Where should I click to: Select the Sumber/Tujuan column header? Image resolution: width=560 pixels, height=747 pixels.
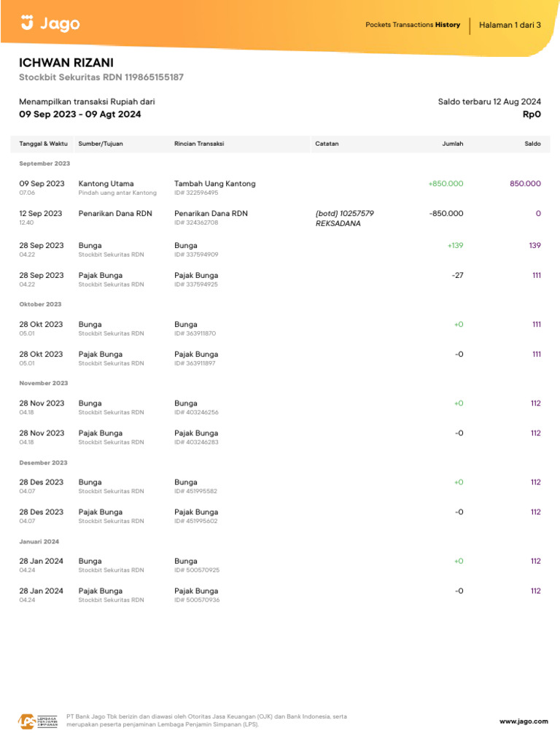[101, 144]
